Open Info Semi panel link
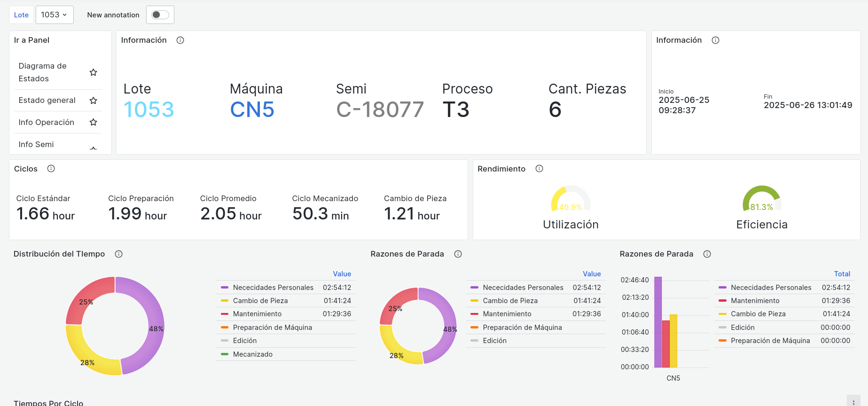Image resolution: width=868 pixels, height=406 pixels. 36,144
